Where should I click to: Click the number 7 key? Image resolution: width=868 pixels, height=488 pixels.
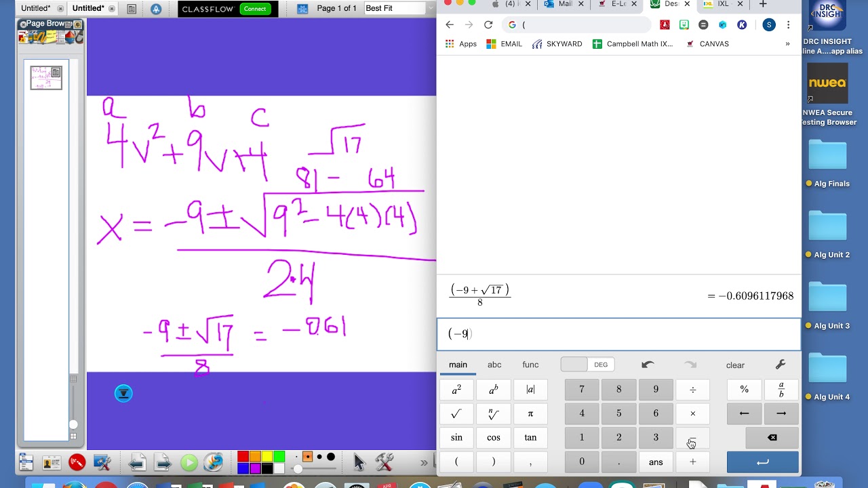coord(581,389)
